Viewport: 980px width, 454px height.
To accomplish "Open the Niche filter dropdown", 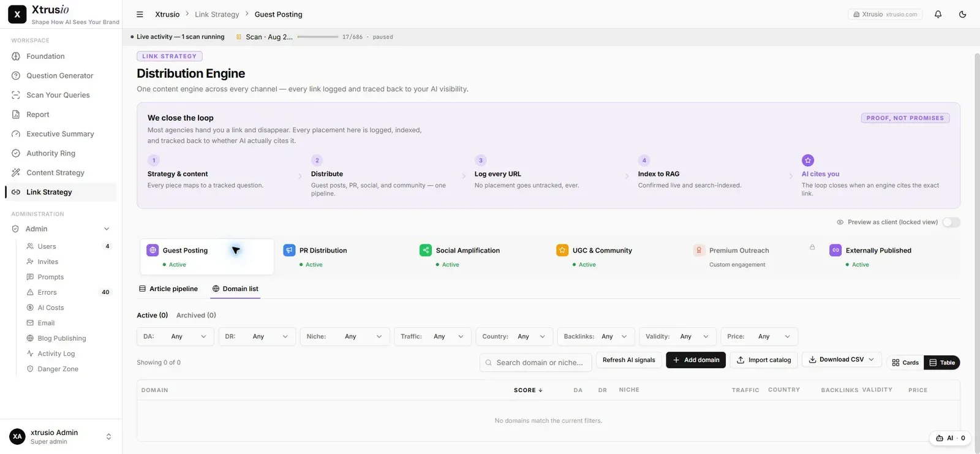I will tap(345, 336).
